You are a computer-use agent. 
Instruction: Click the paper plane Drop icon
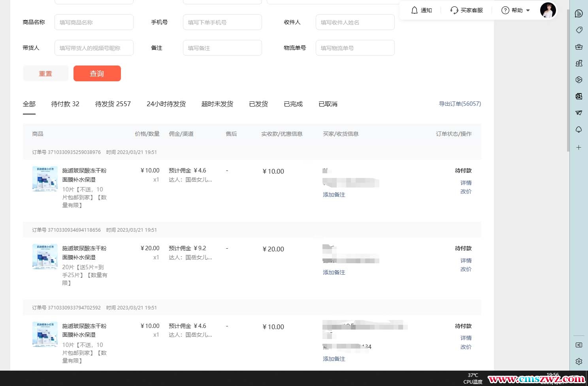coord(579,113)
